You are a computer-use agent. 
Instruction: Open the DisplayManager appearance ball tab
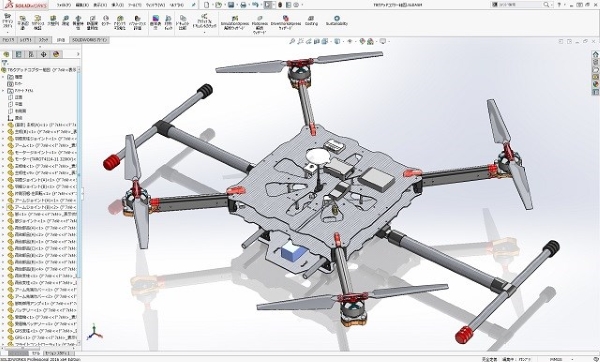(x=56, y=54)
